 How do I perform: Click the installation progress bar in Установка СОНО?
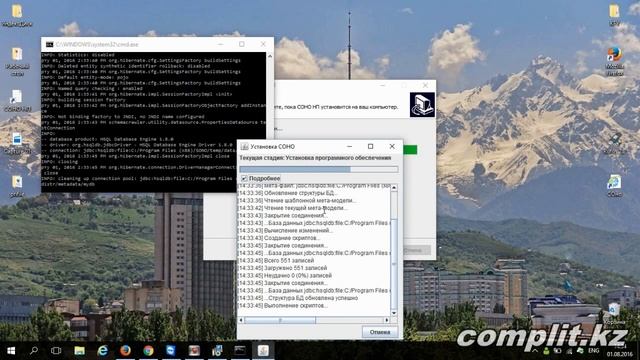[319, 169]
